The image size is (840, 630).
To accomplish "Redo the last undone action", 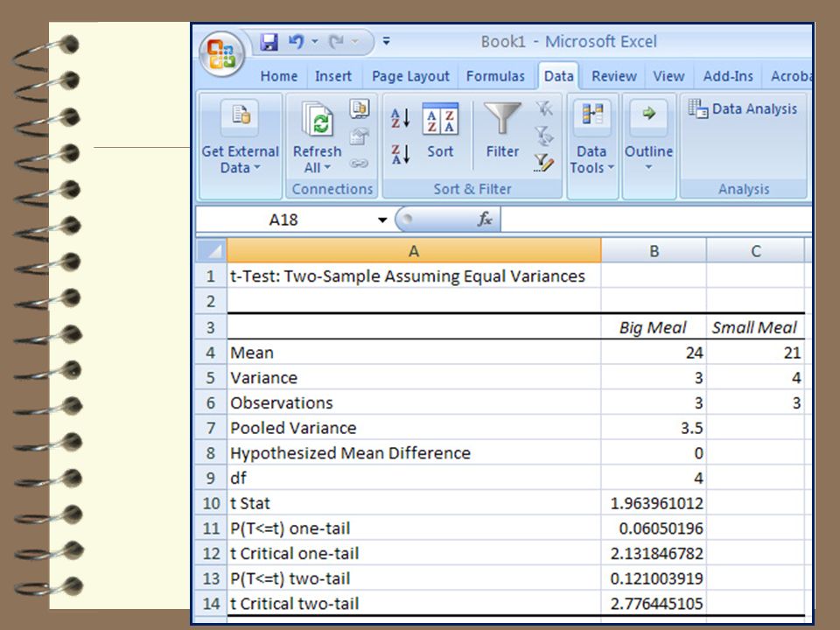I will [x=336, y=42].
